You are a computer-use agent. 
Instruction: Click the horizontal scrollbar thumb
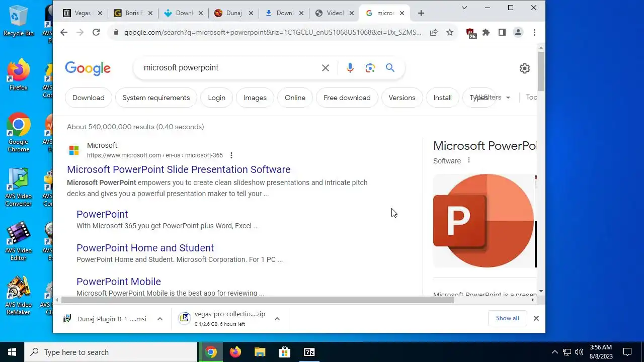[257, 300]
